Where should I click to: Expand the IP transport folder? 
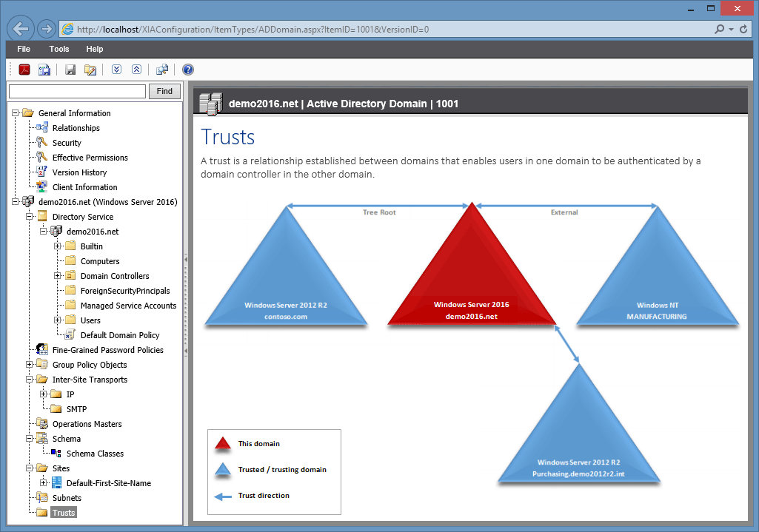tap(43, 394)
